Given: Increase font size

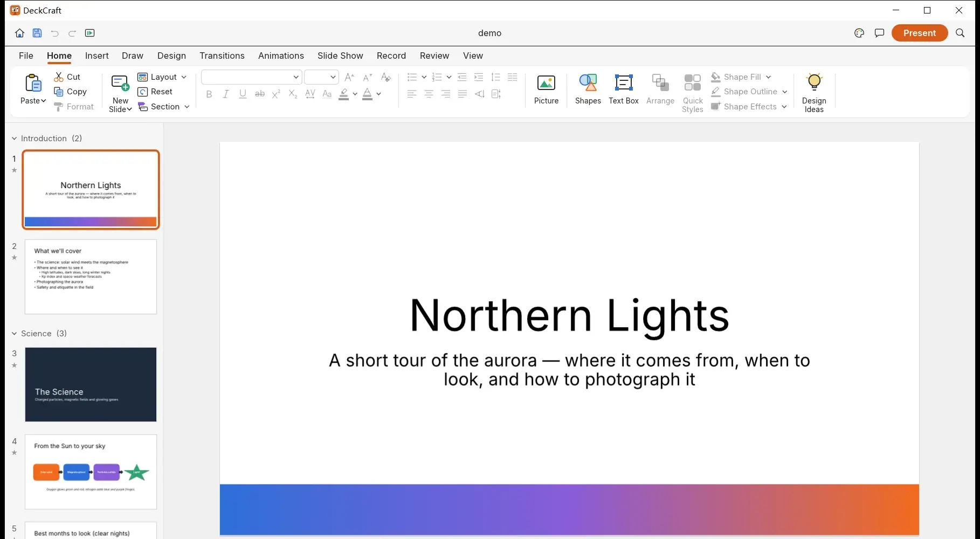Looking at the screenshot, I should [x=349, y=77].
